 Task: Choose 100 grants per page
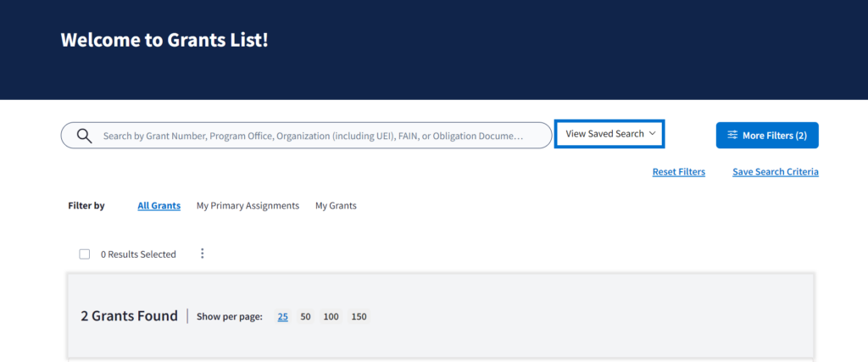[x=331, y=316]
